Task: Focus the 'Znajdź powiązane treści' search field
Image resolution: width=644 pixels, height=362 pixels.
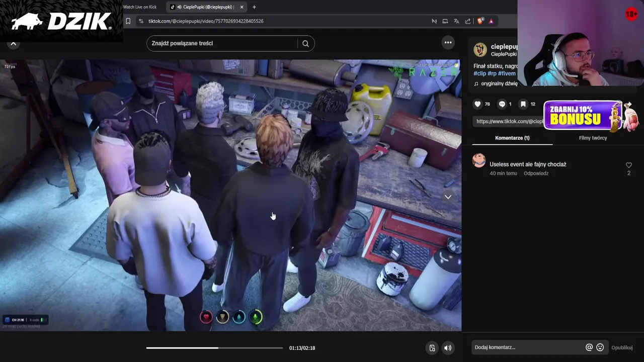Action: point(224,43)
